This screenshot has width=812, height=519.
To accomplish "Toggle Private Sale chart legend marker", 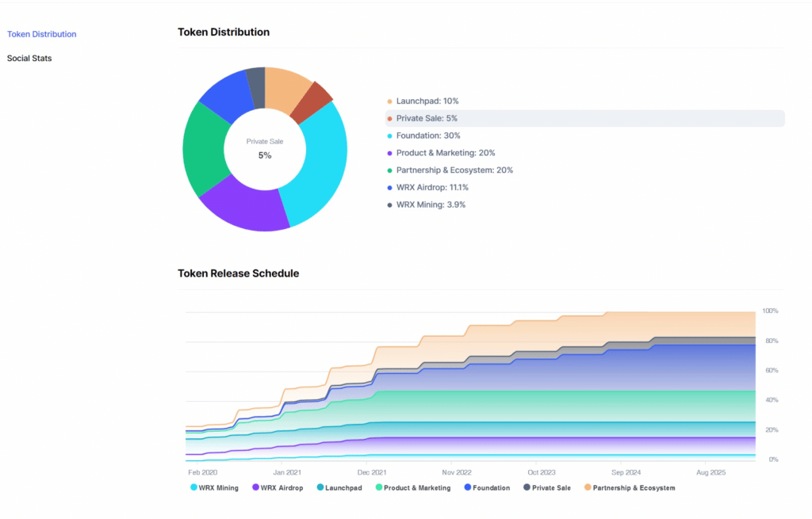I will 527,488.
